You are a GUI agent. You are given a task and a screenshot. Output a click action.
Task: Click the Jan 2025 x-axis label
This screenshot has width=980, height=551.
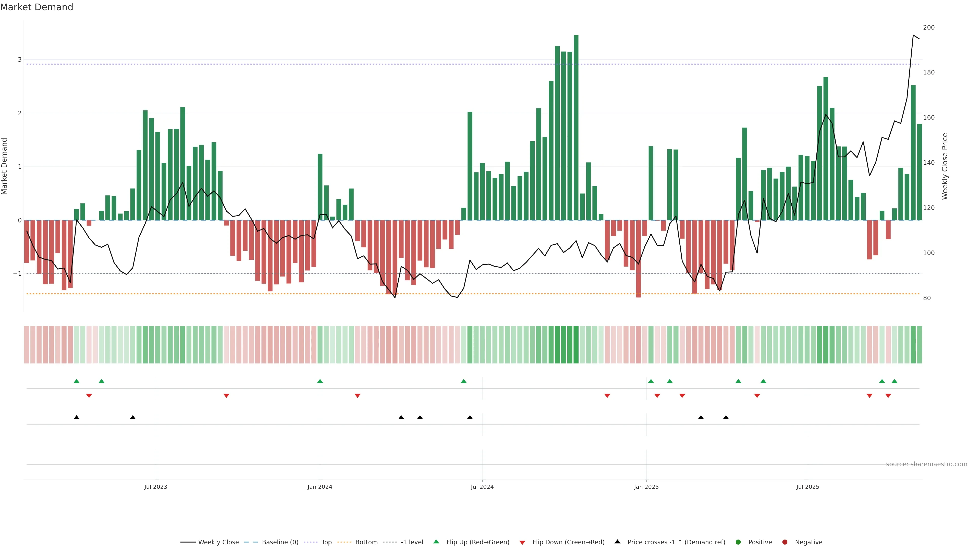click(646, 487)
